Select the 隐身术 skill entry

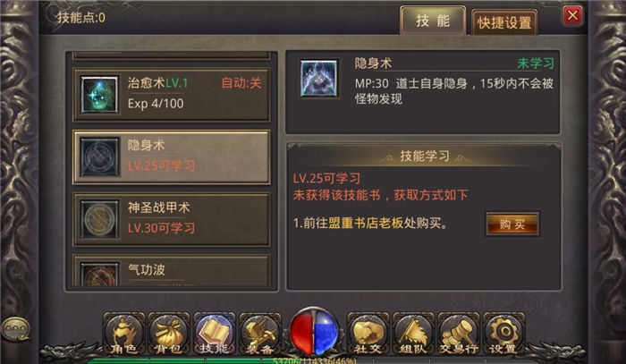pos(172,157)
